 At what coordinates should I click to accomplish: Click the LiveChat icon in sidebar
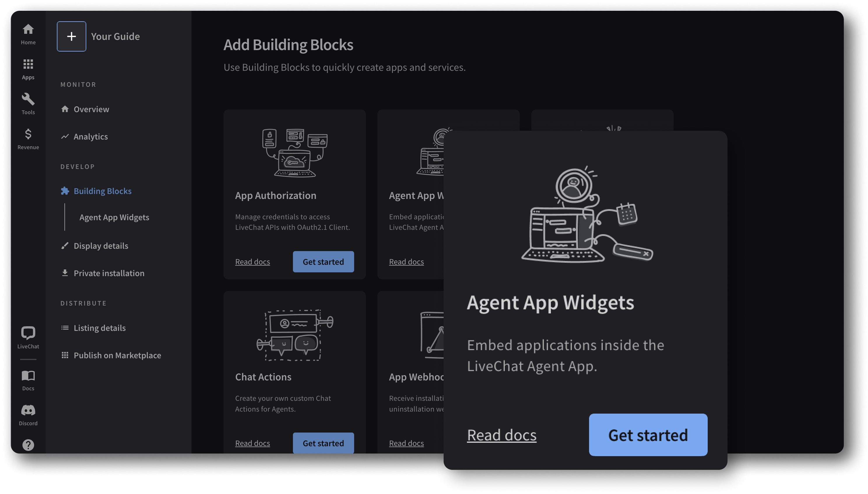point(28,337)
